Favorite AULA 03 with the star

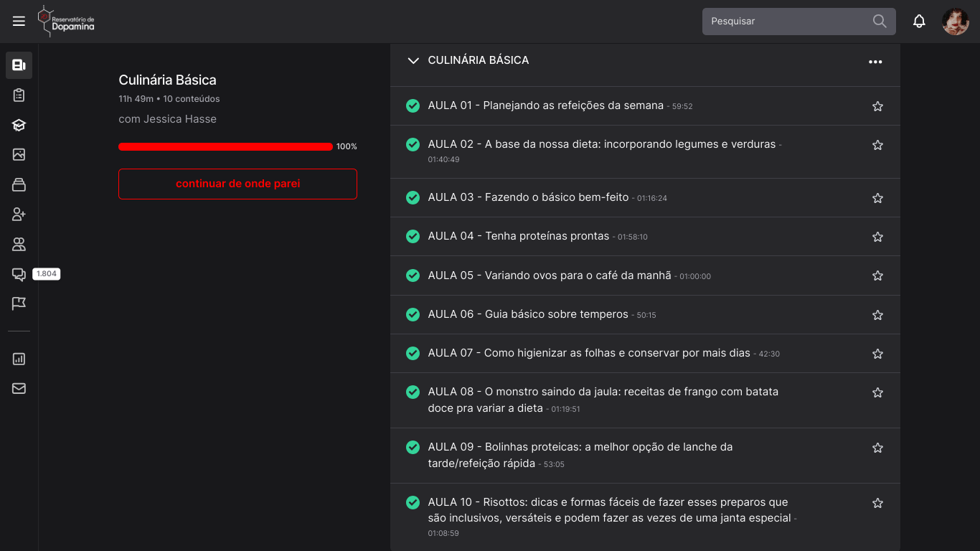[x=877, y=198]
